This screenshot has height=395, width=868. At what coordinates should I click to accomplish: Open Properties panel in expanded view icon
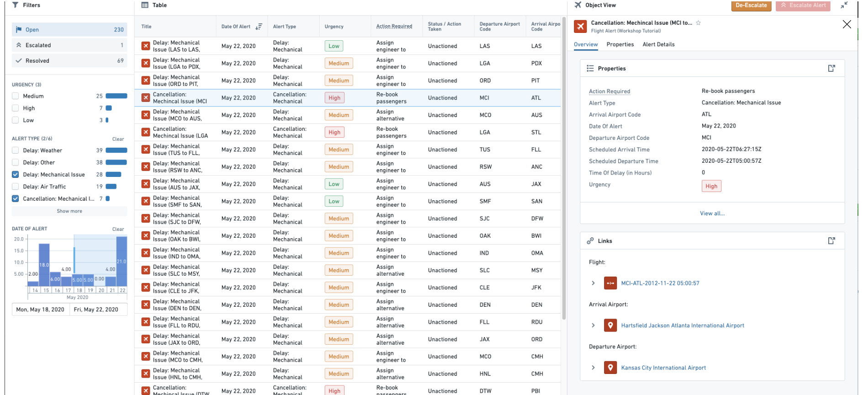point(831,68)
